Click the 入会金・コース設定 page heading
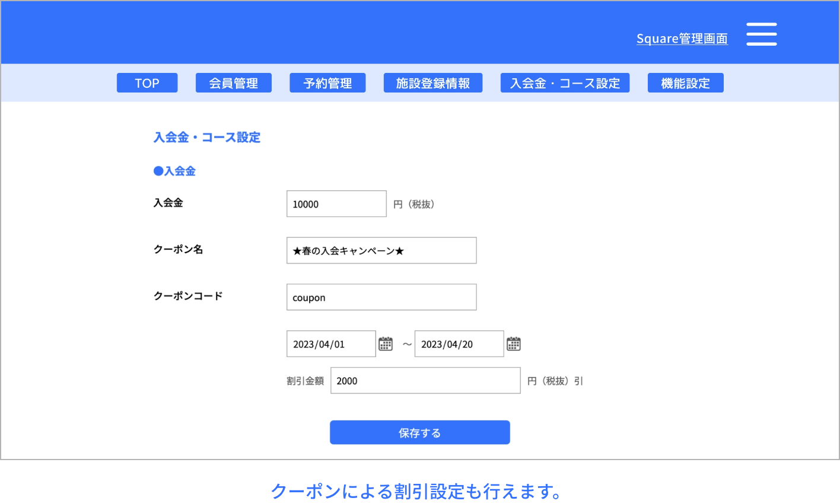This screenshot has width=840, height=504. tap(207, 138)
